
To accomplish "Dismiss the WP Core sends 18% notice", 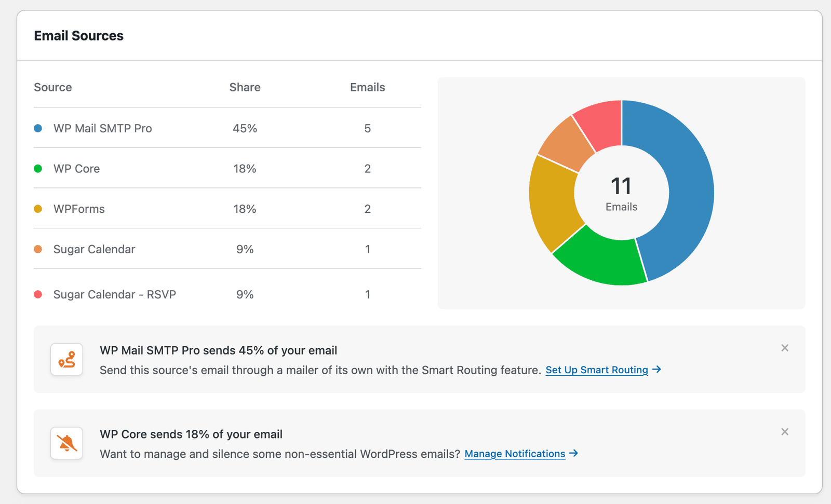I will point(785,432).
